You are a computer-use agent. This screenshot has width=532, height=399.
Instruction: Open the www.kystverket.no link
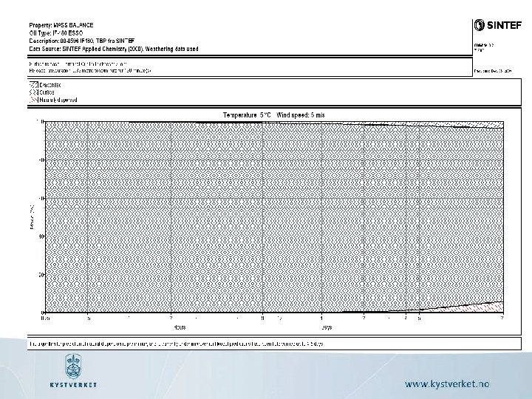pyautogui.click(x=447, y=384)
